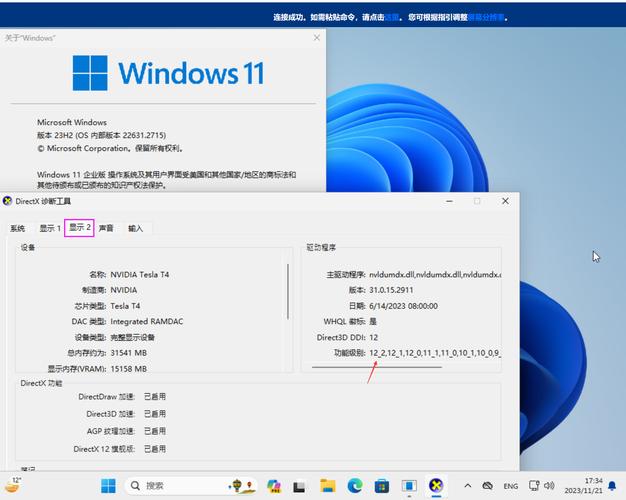Open the 声音 tab

click(106, 228)
